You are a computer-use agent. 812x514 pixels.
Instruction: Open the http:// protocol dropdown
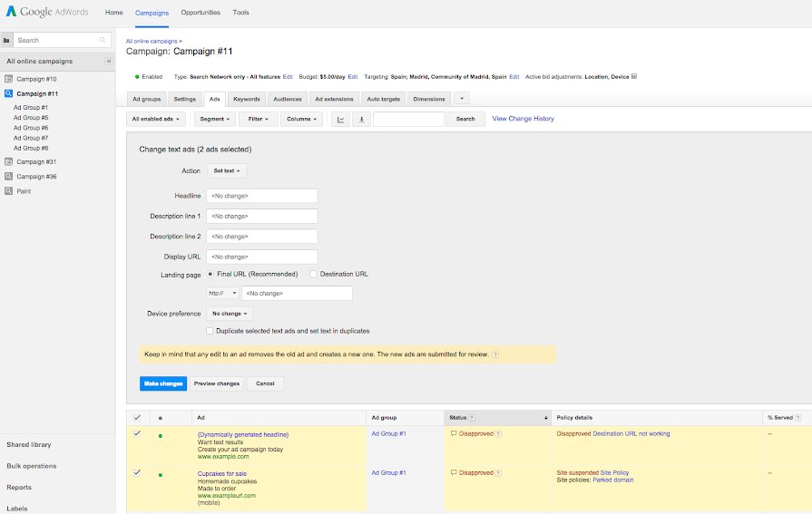(x=222, y=293)
